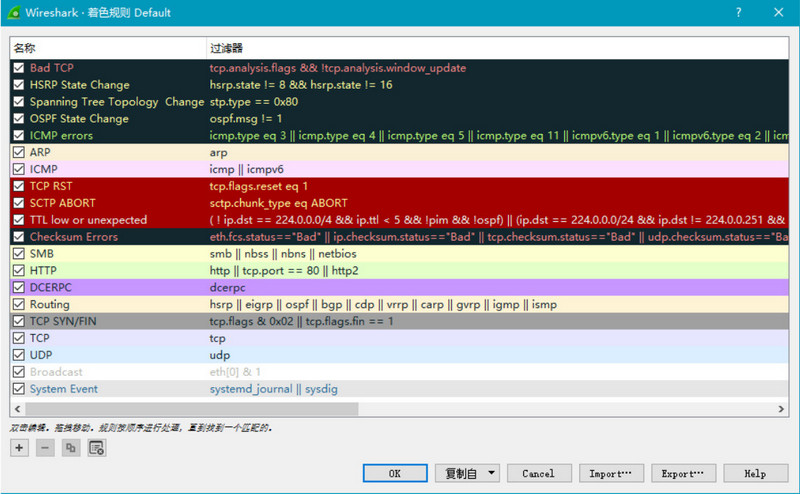The image size is (800, 494).
Task: Click the 过滤器 column header
Action: 497,48
